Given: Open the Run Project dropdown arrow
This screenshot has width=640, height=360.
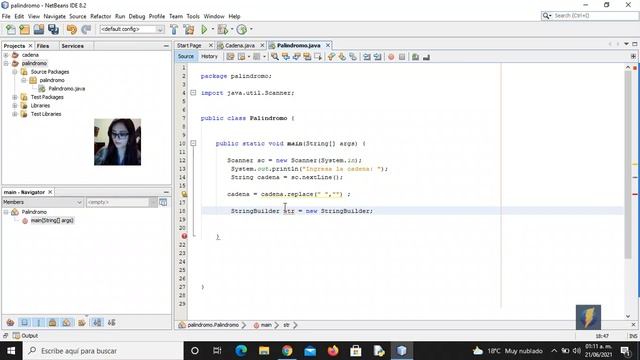Looking at the screenshot, I should click(x=212, y=29).
